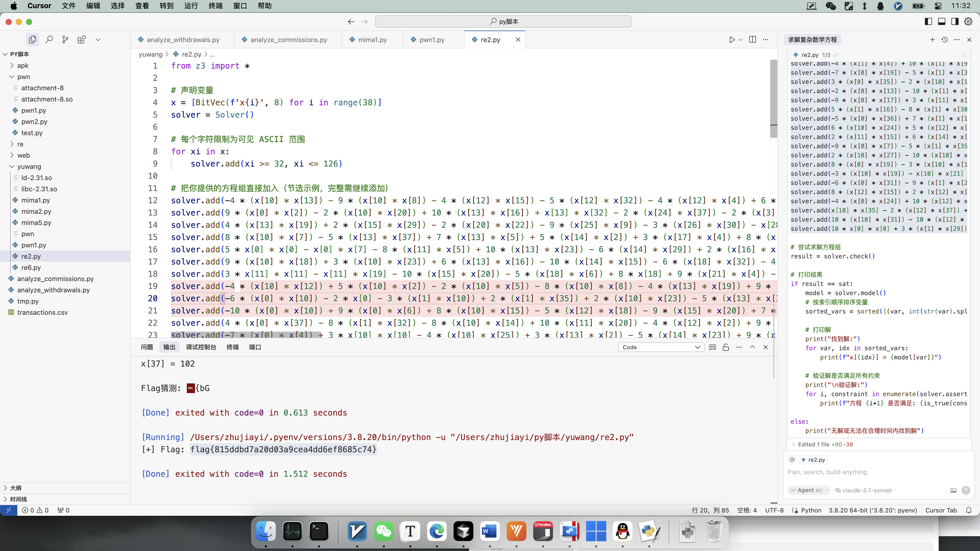Click the py脚本 command search box
Image resolution: width=980 pixels, height=551 pixels.
[x=503, y=22]
